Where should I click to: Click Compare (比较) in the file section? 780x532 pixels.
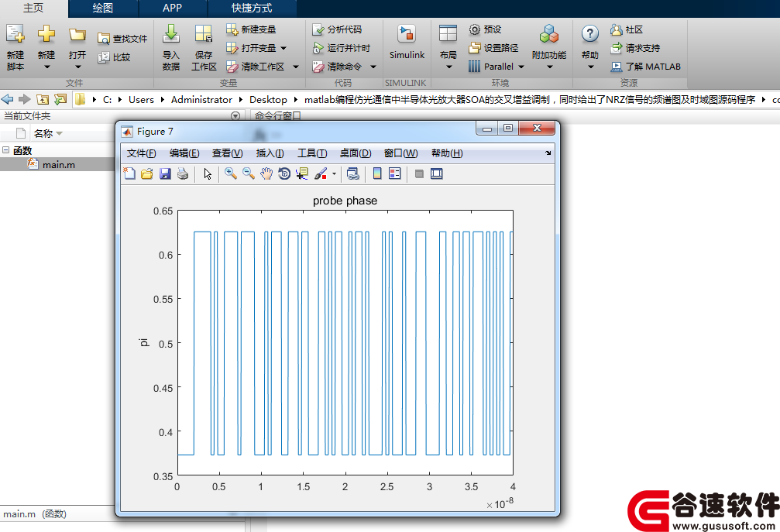coord(114,57)
